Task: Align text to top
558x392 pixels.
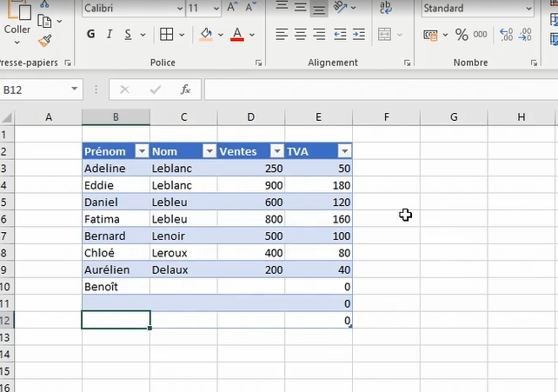Action: pos(282,6)
